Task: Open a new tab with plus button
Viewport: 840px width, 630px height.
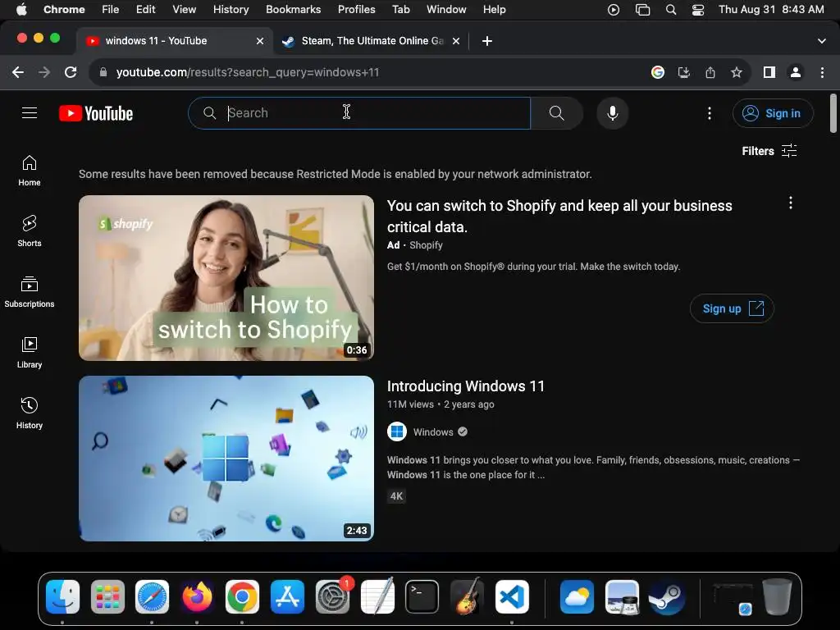Action: click(x=487, y=41)
